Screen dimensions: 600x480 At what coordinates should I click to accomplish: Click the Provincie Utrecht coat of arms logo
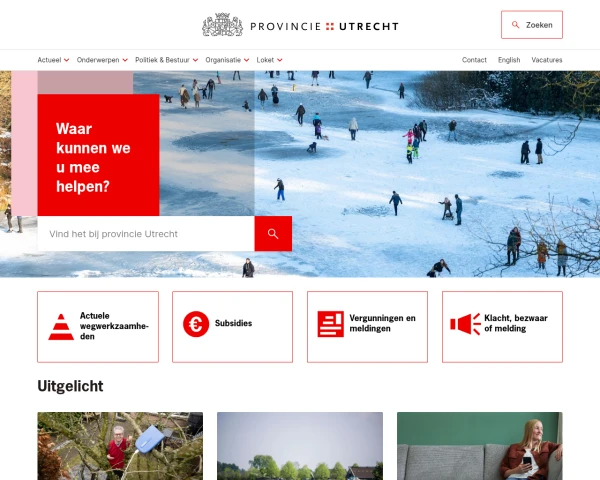point(222,25)
